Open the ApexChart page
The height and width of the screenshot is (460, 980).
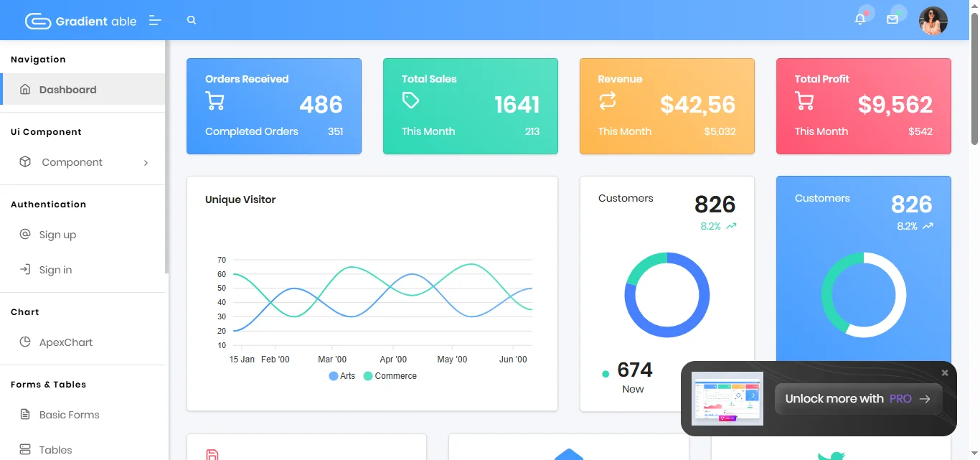tap(83, 342)
